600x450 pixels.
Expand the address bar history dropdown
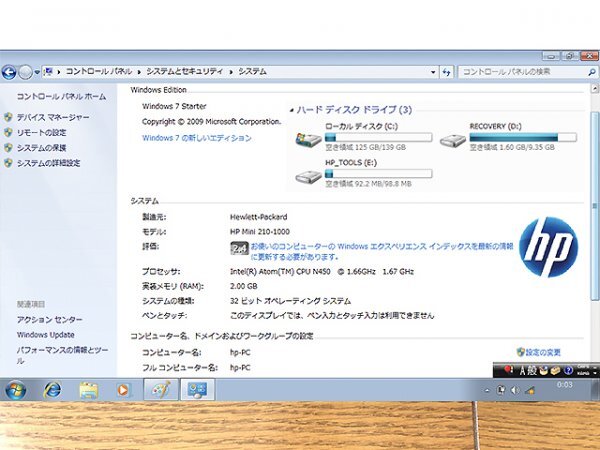[433, 72]
